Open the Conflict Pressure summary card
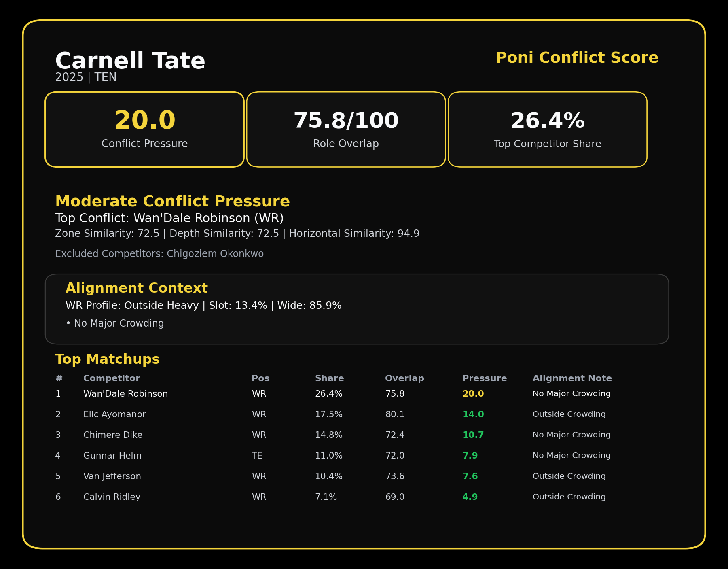Image resolution: width=728 pixels, height=569 pixels. [x=144, y=130]
